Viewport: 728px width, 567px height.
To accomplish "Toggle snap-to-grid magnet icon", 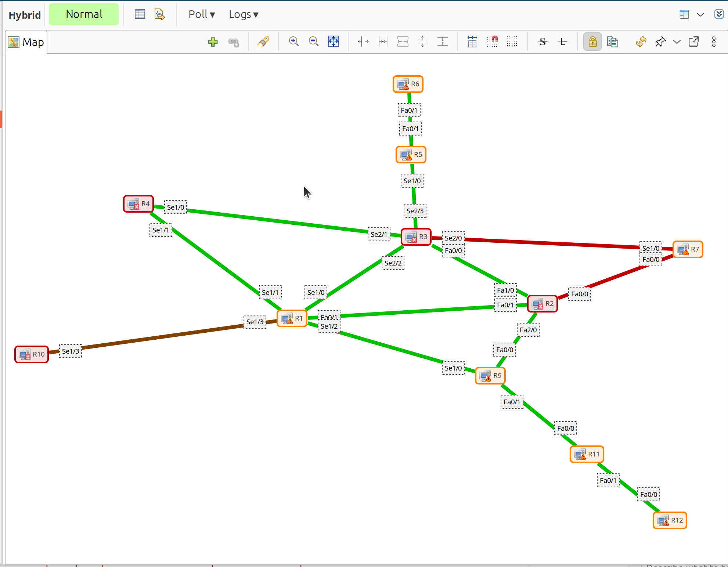I will pyautogui.click(x=492, y=41).
